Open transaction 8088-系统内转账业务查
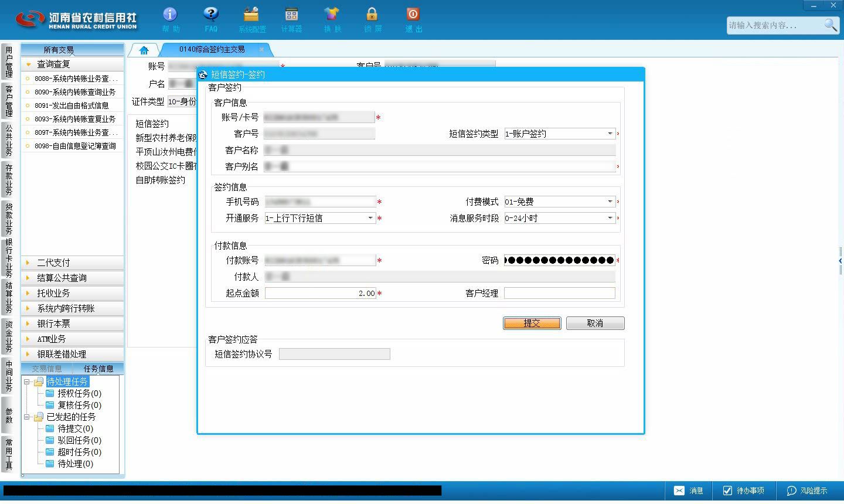Viewport: 844px width, 504px height. pyautogui.click(x=76, y=79)
